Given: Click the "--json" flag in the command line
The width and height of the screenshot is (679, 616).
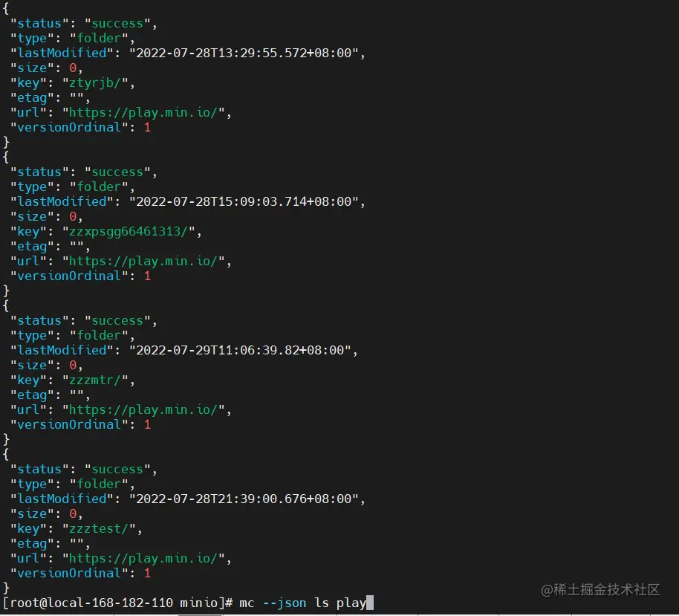Looking at the screenshot, I should (284, 603).
